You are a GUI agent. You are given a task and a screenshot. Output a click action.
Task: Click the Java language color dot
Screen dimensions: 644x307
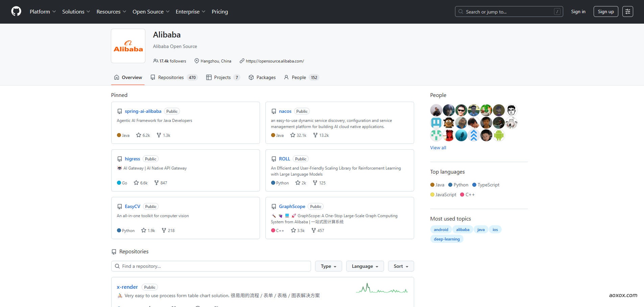pos(432,185)
